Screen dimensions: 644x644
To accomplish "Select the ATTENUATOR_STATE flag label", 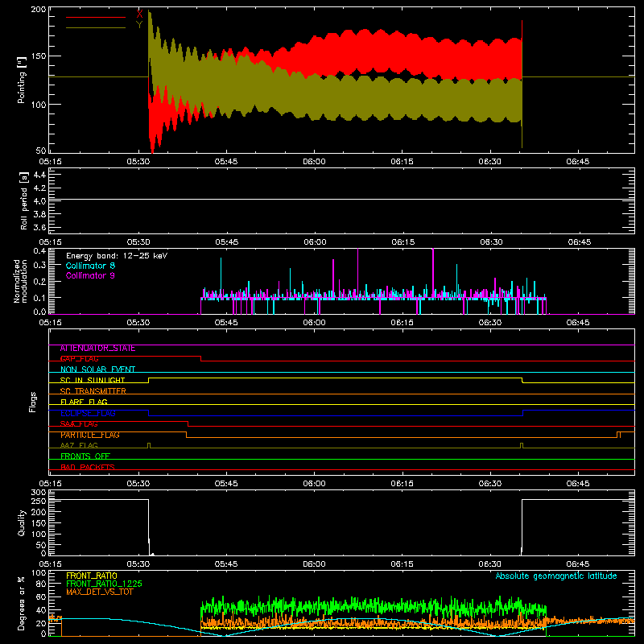I will click(97, 349).
